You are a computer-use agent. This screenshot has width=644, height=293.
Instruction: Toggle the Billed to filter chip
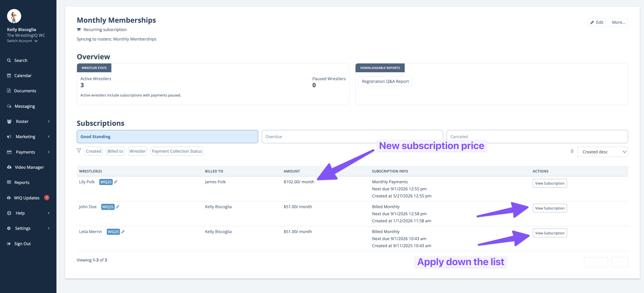(x=115, y=151)
